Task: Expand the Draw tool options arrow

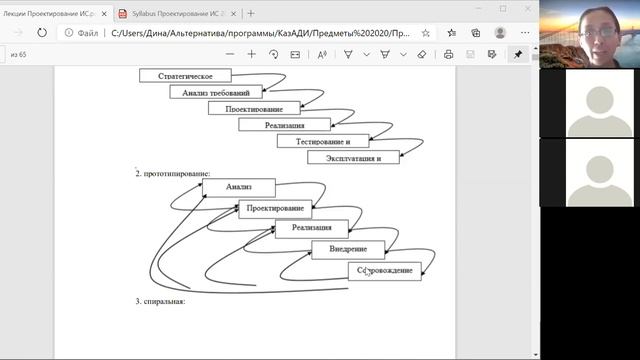Action: pos(367,54)
